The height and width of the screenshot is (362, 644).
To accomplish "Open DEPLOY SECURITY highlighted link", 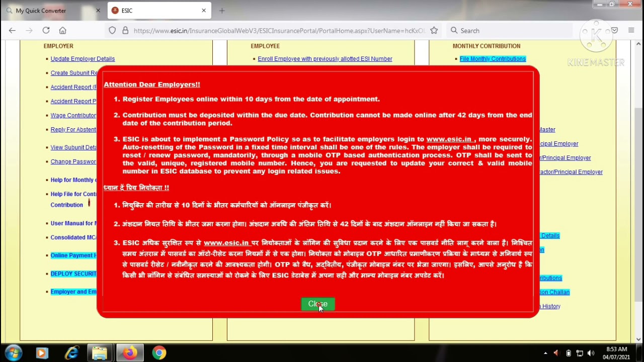I will (x=73, y=274).
